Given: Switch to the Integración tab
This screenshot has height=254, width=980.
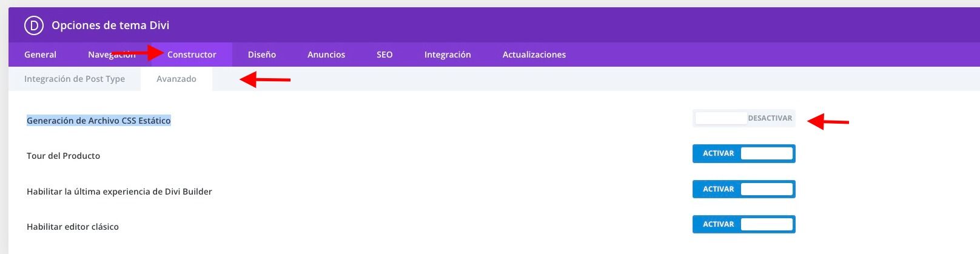Looking at the screenshot, I should point(448,55).
